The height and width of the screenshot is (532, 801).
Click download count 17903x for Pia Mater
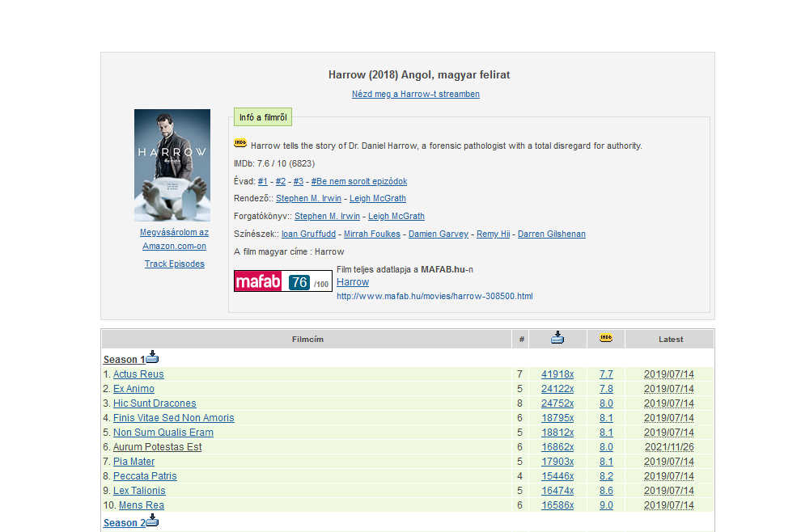tap(557, 462)
